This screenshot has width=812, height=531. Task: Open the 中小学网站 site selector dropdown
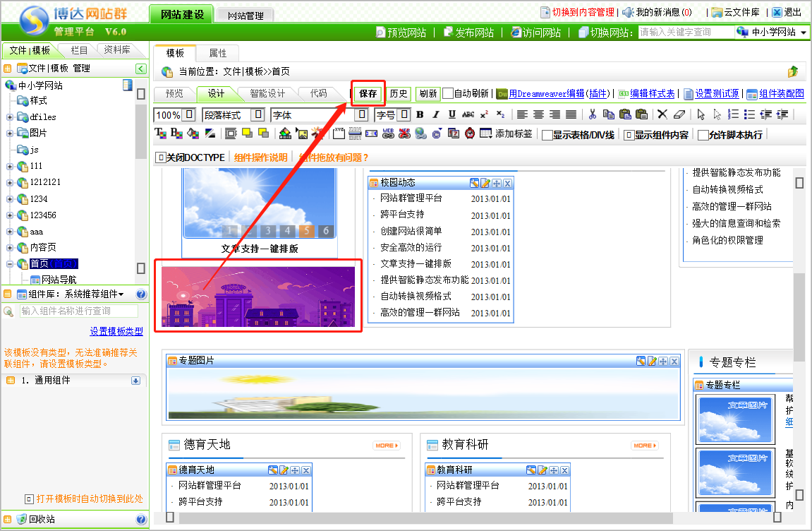[x=772, y=32]
